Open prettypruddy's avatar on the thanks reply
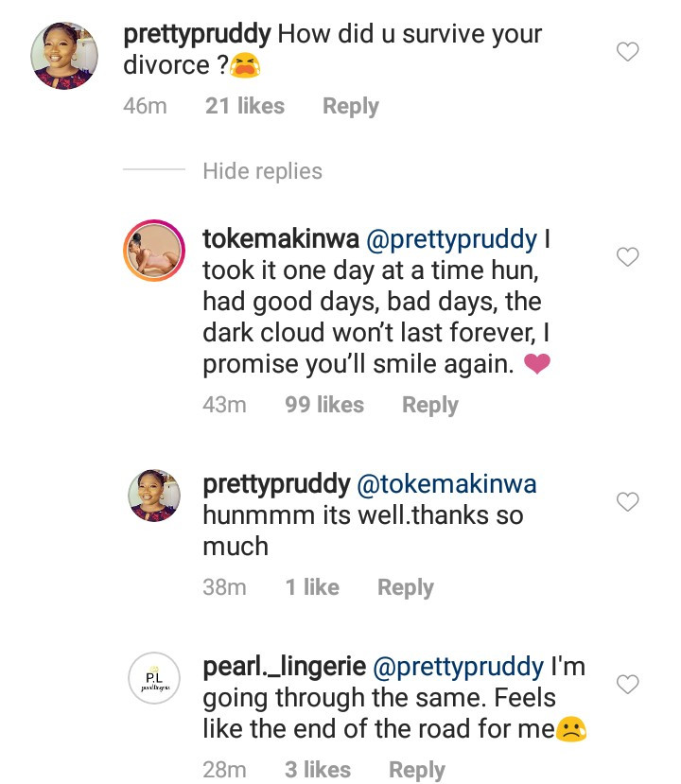Screen dimensions: 681x784 (154, 495)
